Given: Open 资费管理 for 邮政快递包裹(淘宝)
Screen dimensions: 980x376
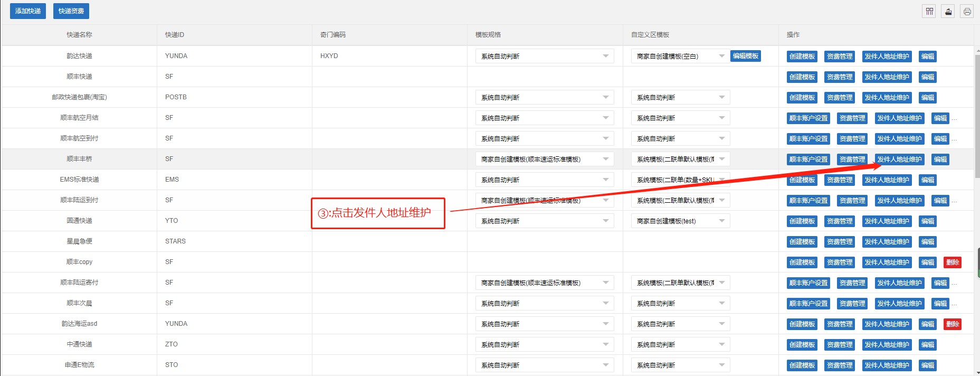Looking at the screenshot, I should (839, 97).
